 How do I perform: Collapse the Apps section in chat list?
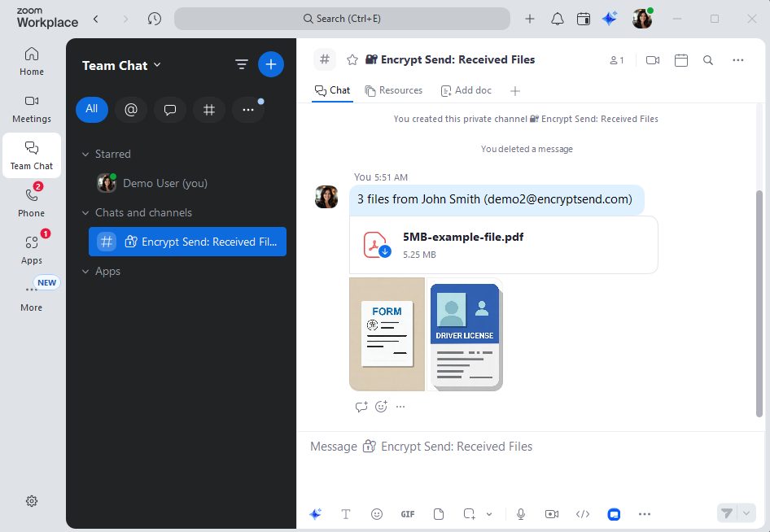85,272
